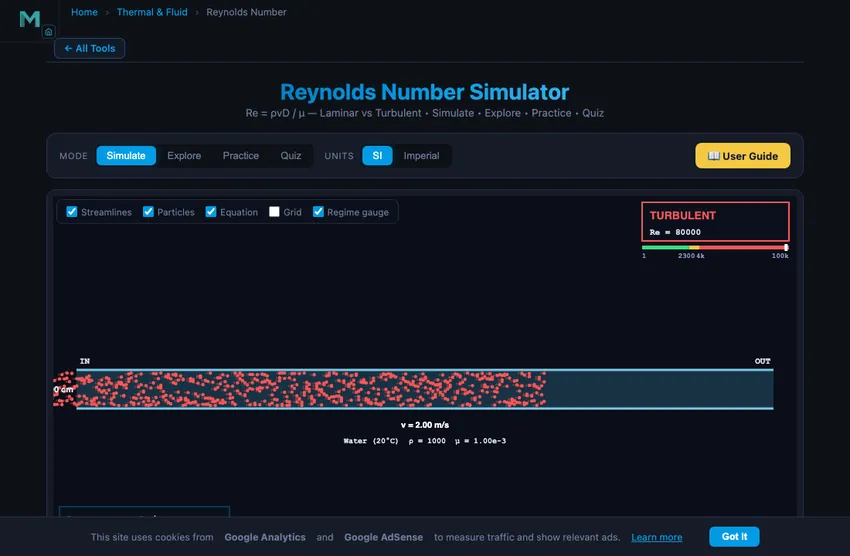
Task: Toggle the Regime gauge checkbox
Action: 318,212
